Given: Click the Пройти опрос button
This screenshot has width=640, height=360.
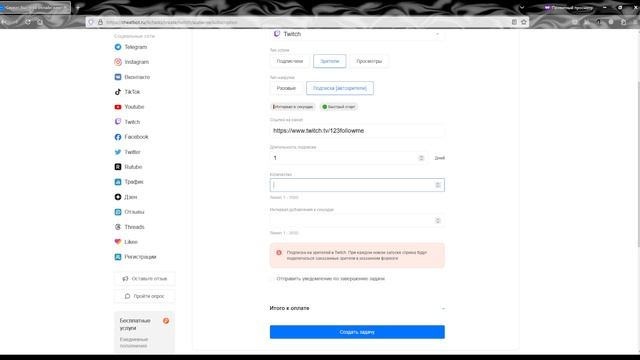Looking at the screenshot, I should click(144, 296).
